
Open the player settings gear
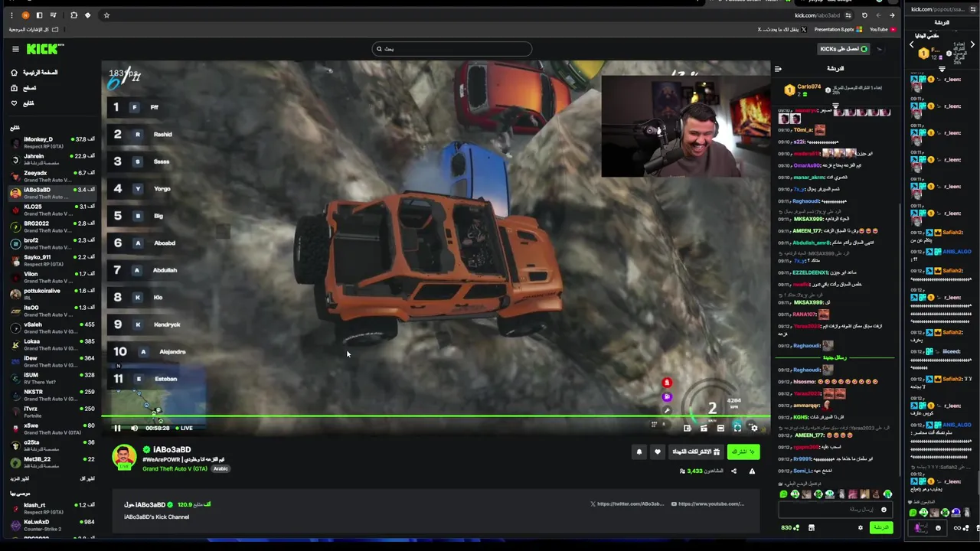(x=754, y=429)
